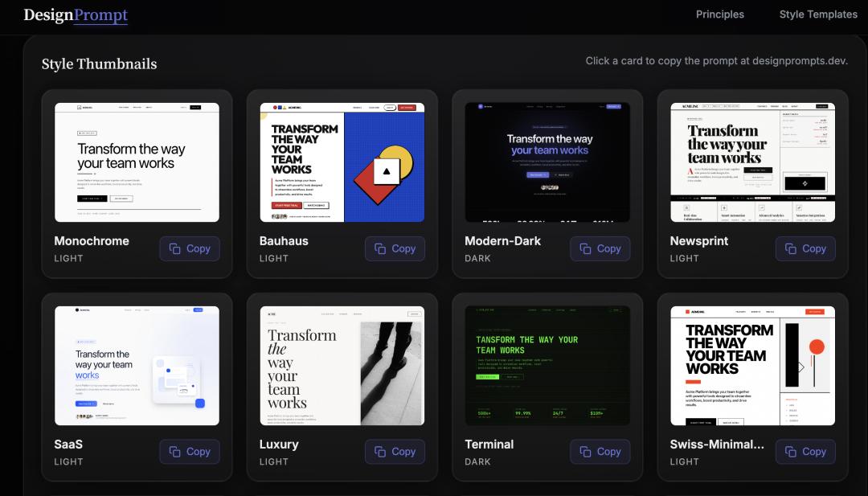Select the Swiss-Minimal preview thumbnail
The height and width of the screenshot is (496, 868).
point(753,366)
